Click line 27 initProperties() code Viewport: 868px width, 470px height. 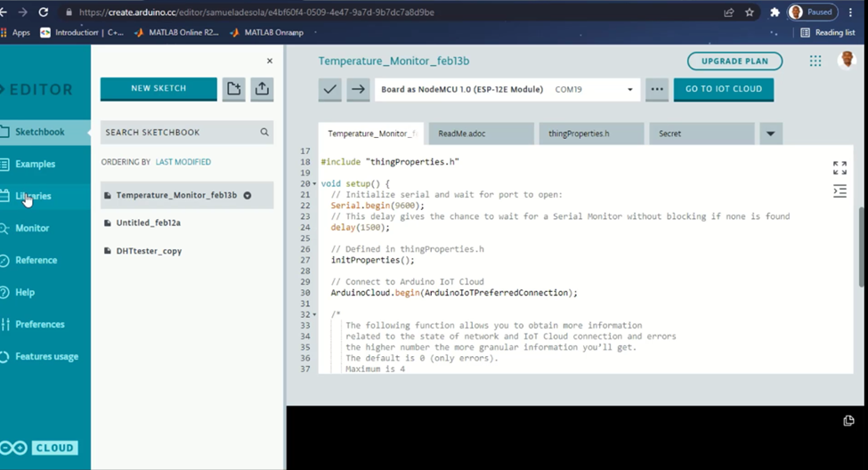[372, 260]
